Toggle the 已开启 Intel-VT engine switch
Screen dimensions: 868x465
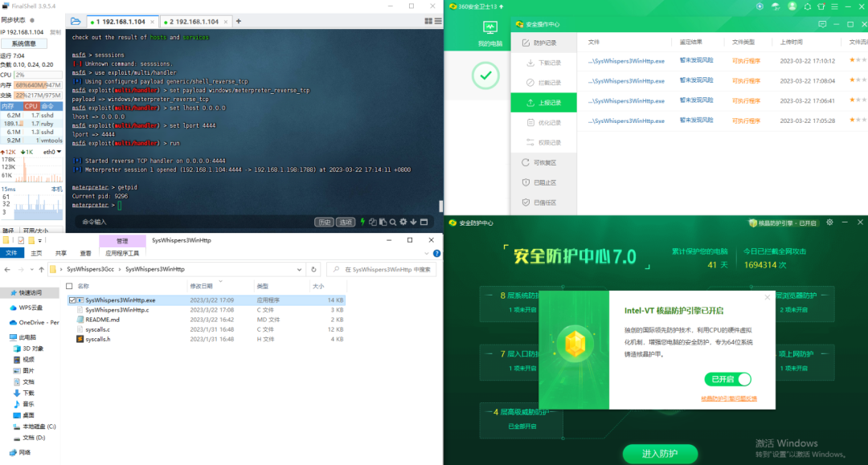click(728, 379)
